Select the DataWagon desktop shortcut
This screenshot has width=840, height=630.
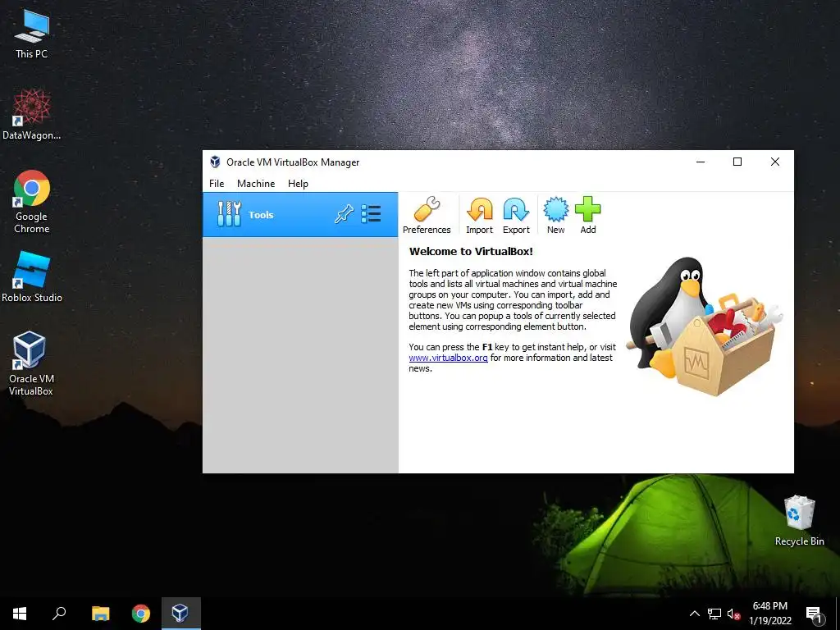coord(32,115)
